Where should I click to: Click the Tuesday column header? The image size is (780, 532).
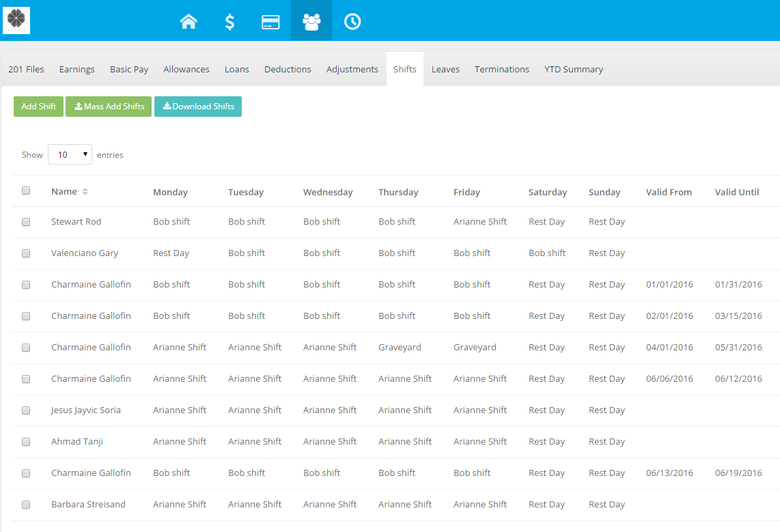(x=246, y=192)
